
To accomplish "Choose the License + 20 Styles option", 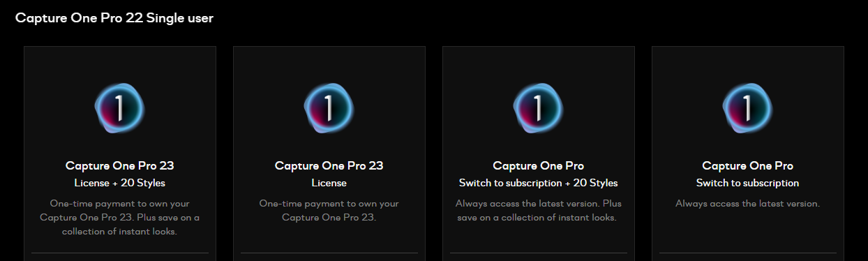I will tap(120, 184).
